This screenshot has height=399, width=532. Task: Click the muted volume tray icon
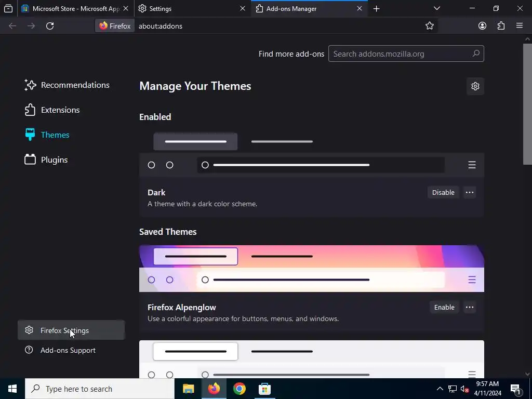(x=465, y=389)
